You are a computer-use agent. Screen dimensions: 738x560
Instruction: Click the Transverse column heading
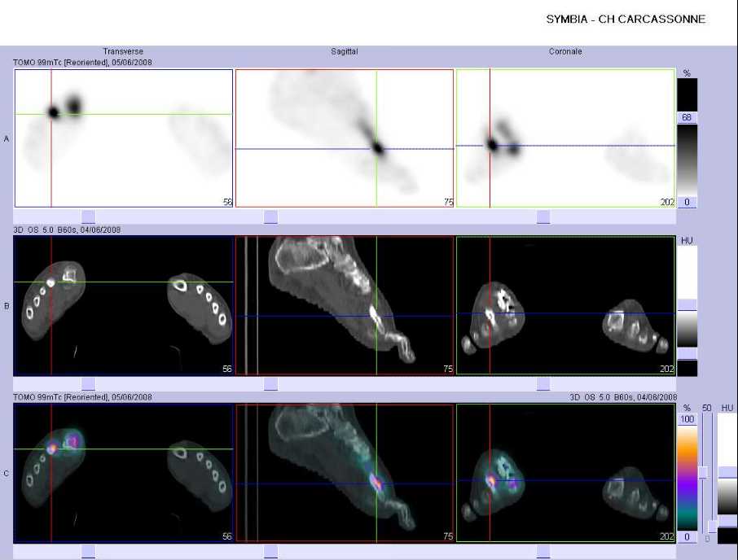pos(123,51)
